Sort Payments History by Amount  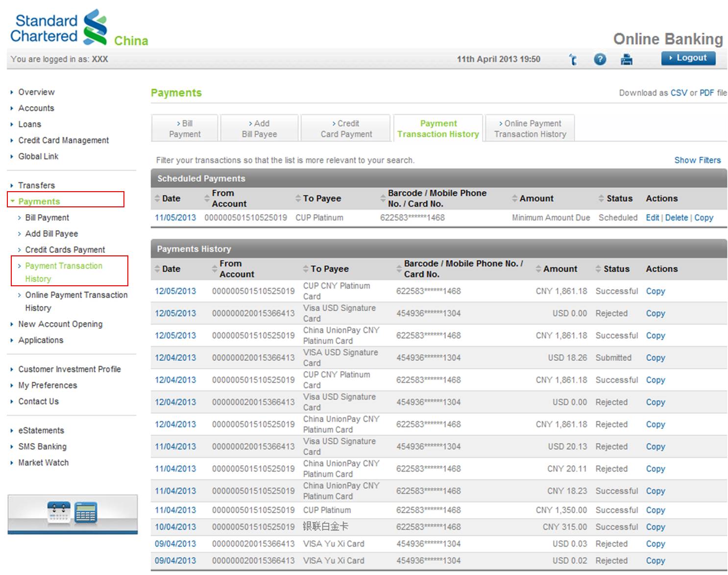click(x=556, y=269)
